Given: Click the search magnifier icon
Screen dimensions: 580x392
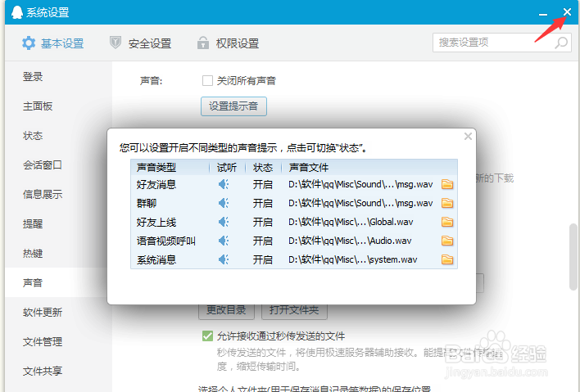Looking at the screenshot, I should [561, 43].
